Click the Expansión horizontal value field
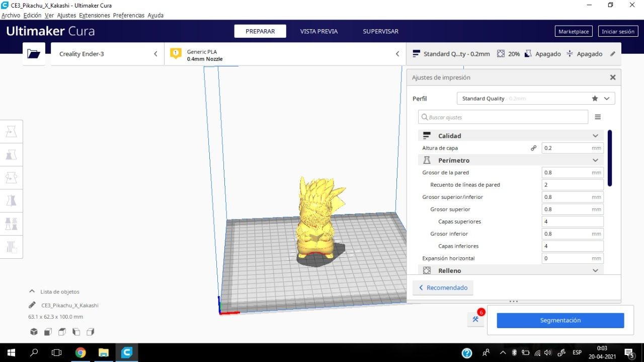Viewport: 644px width, 362px height. click(x=573, y=258)
